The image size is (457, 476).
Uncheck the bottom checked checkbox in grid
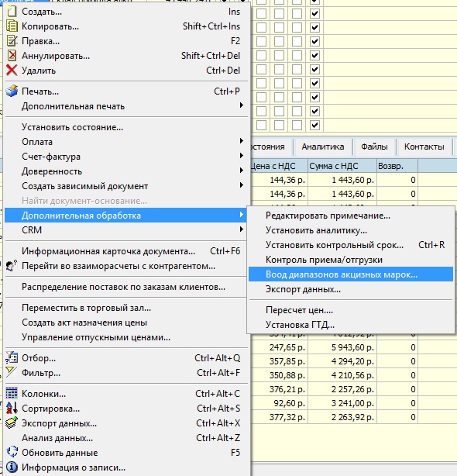click(x=314, y=125)
